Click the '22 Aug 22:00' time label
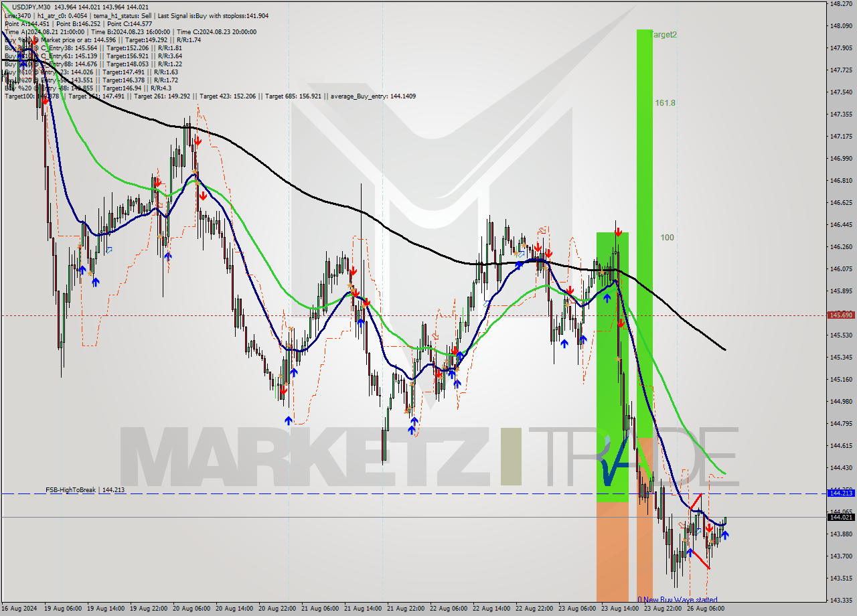The image size is (857, 616). tap(534, 609)
